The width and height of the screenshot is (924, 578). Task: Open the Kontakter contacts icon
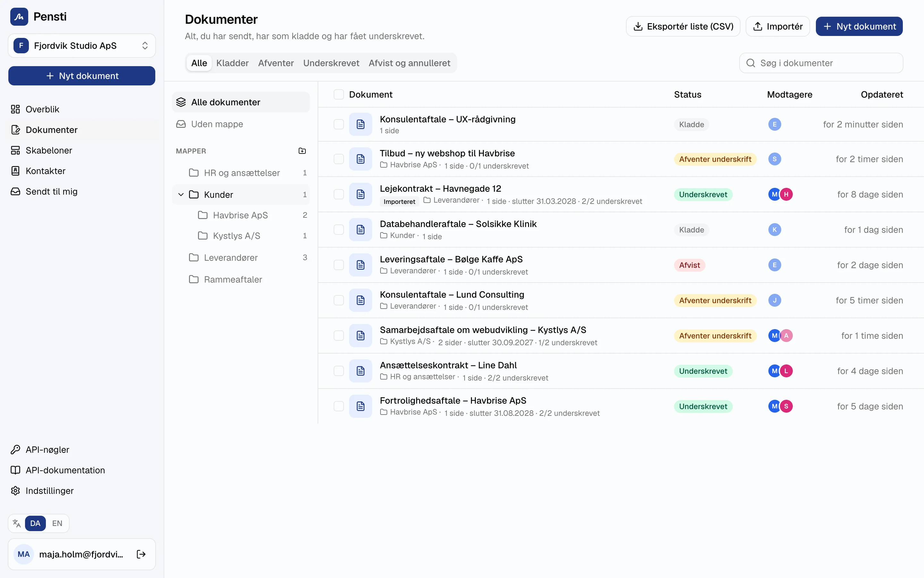coord(15,171)
